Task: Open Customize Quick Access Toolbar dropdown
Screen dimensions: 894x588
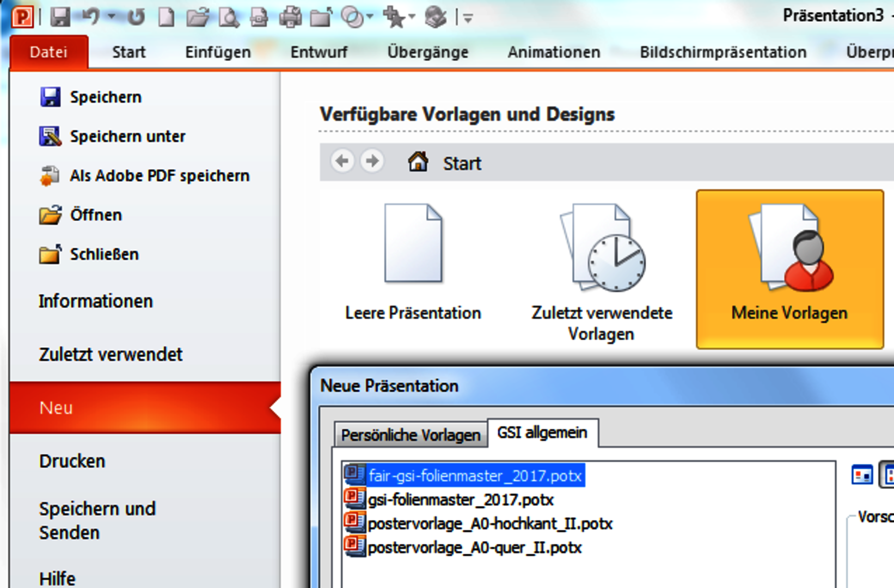Action: pos(468,19)
